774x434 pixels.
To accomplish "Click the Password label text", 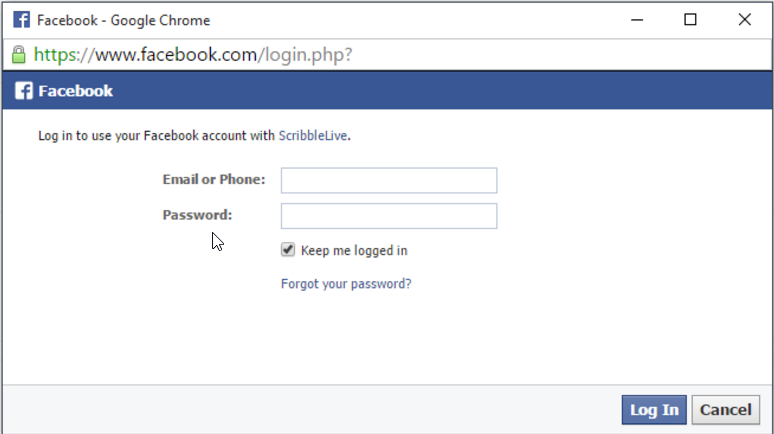I will pos(197,215).
